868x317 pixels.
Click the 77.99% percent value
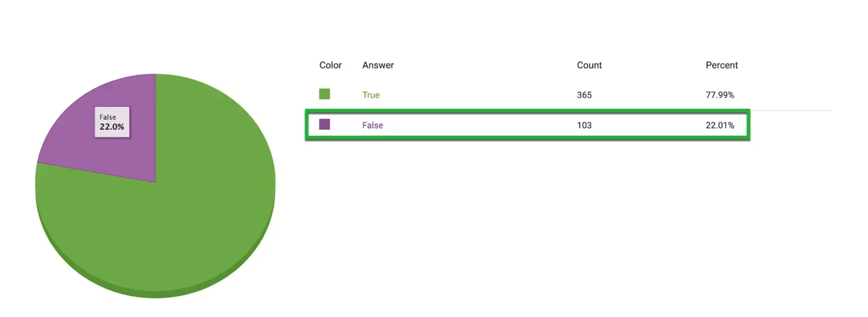pos(720,95)
